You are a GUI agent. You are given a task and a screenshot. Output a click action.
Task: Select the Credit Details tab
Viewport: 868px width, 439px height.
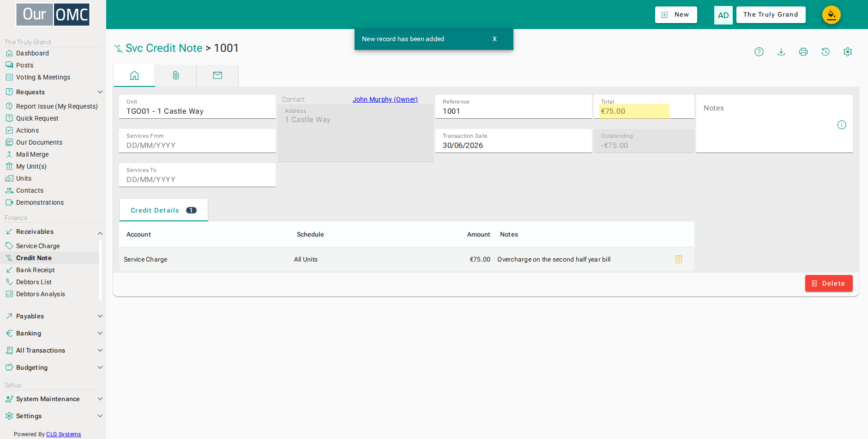click(163, 210)
